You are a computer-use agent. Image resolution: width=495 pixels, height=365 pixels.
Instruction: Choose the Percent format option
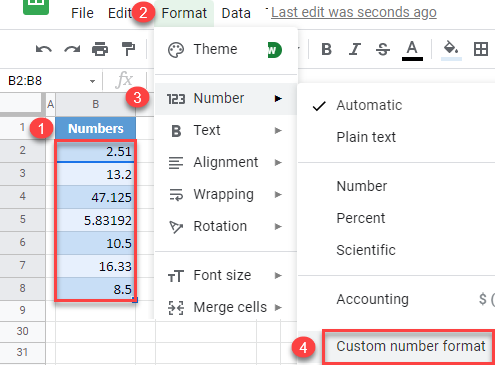tap(396, 218)
